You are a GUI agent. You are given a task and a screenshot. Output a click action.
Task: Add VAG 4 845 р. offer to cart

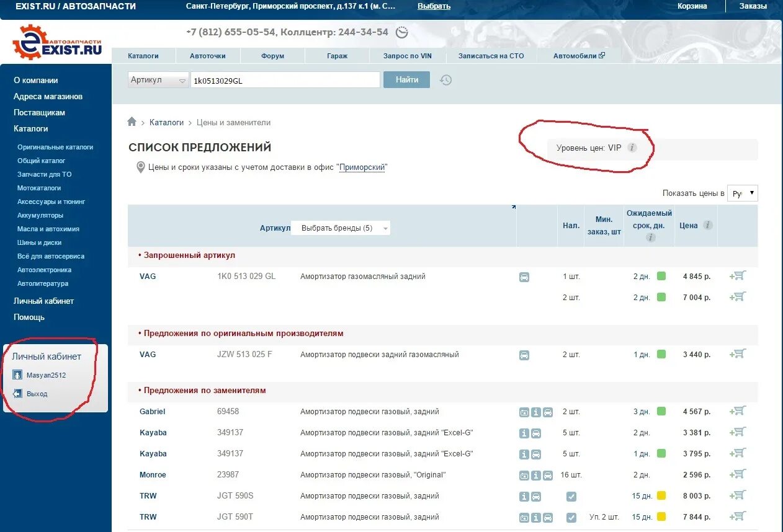tap(738, 276)
